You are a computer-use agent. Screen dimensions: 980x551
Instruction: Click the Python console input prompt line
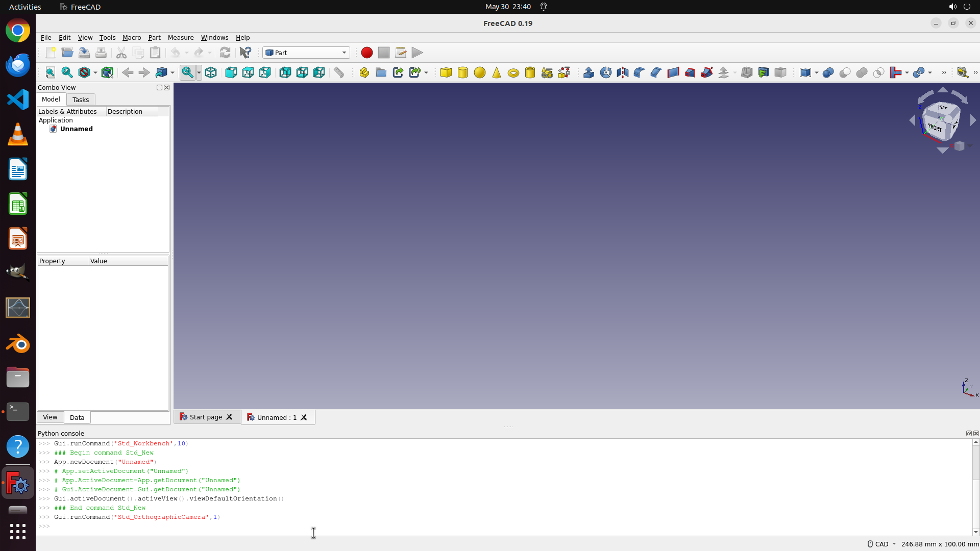tap(504, 526)
